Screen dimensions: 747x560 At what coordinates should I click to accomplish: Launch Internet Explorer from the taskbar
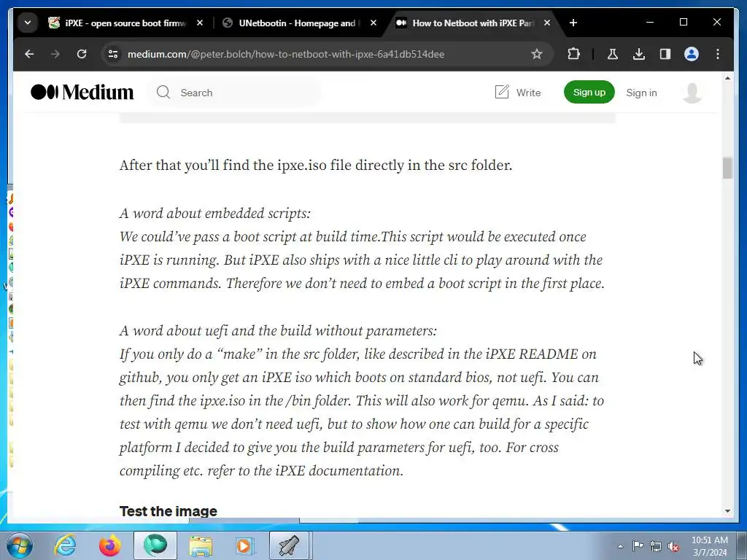tap(65, 545)
